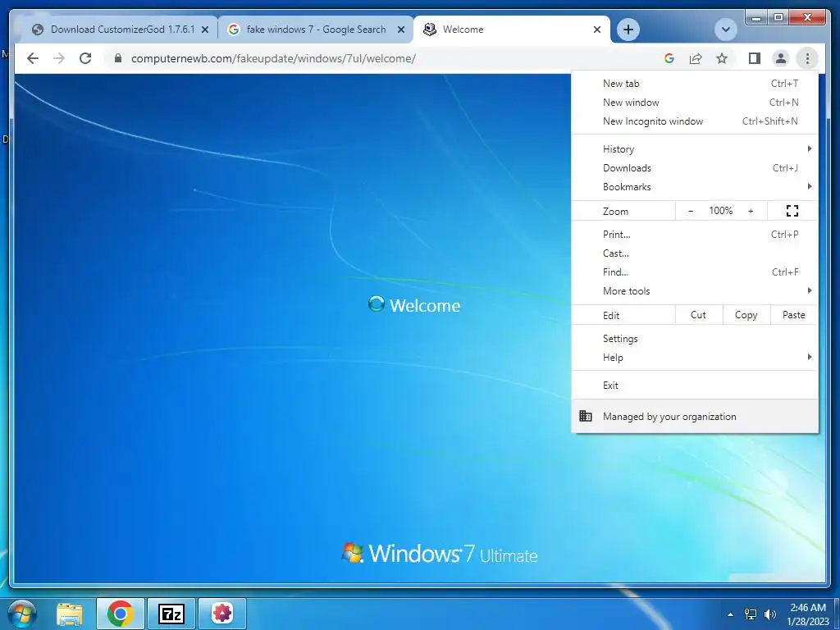Select Find... from the menu
The width and height of the screenshot is (840, 630).
pos(695,272)
